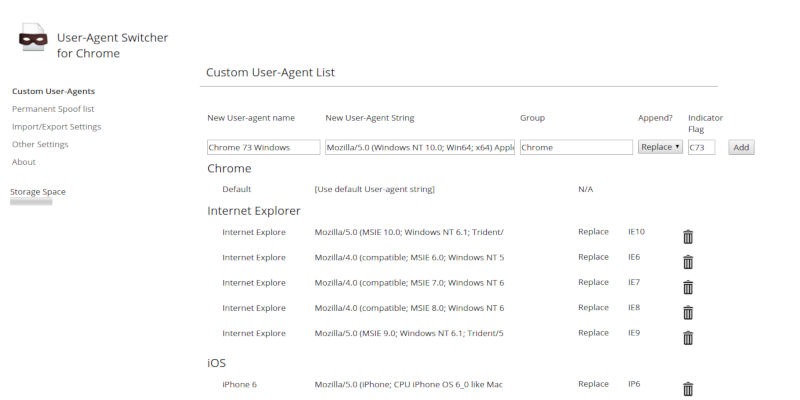
Task: Open the Replace/Append dropdown
Action: pos(660,147)
